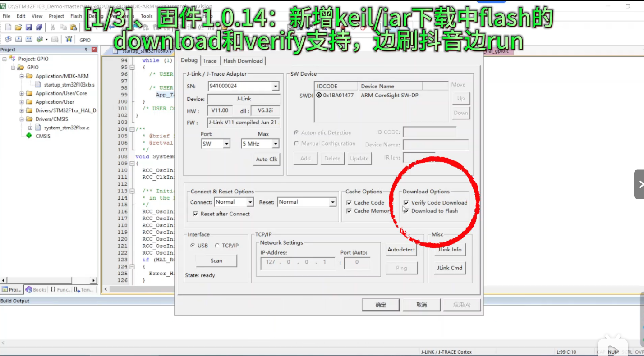Click the Rebuild all target files icon

[x=29, y=39]
